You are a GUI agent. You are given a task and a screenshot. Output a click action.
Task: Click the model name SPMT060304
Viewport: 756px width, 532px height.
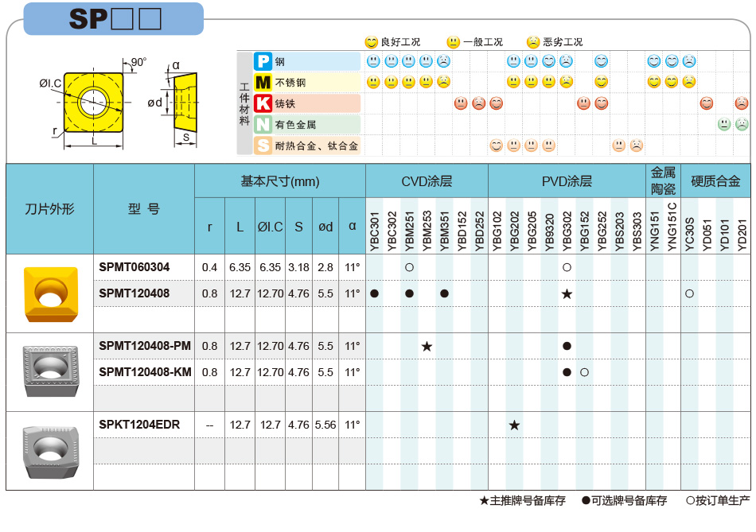(x=134, y=267)
